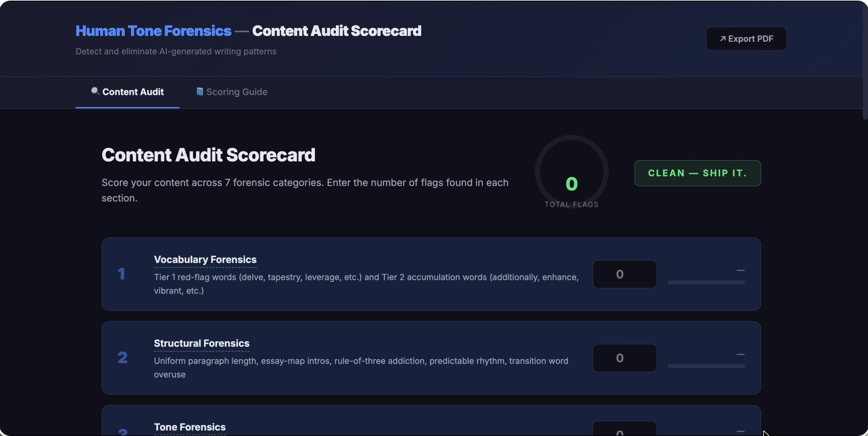Click the Structural Forensics progress bar
The image size is (868, 436).
pyautogui.click(x=706, y=366)
